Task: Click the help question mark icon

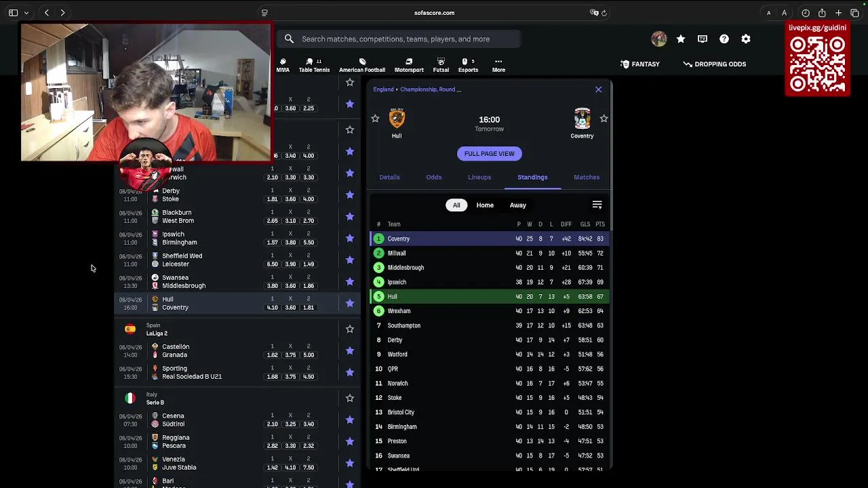Action: pos(724,39)
